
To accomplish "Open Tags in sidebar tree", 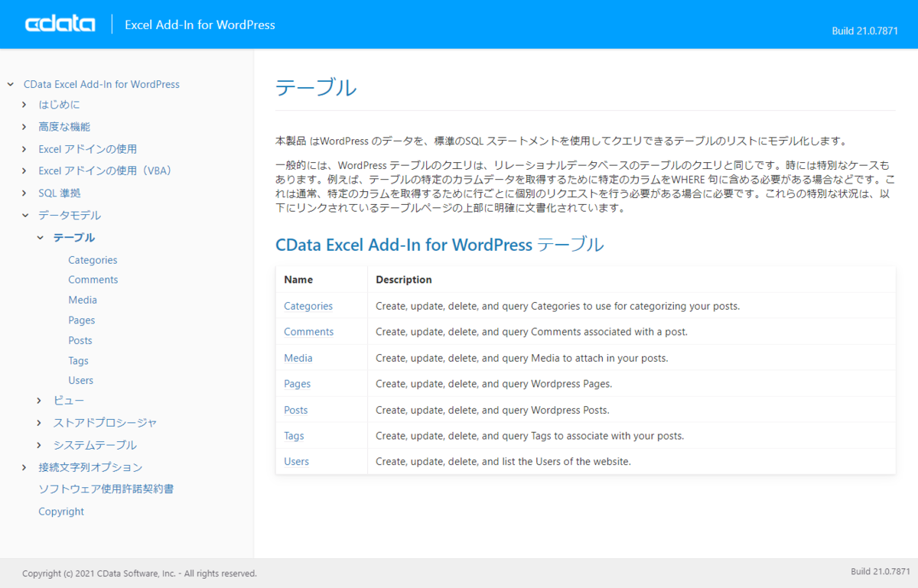I will click(x=78, y=361).
